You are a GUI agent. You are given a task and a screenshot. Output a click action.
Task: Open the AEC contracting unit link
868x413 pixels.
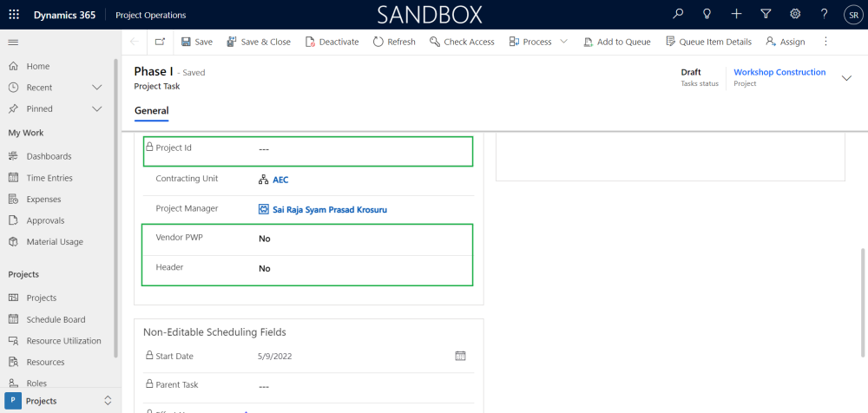(280, 180)
